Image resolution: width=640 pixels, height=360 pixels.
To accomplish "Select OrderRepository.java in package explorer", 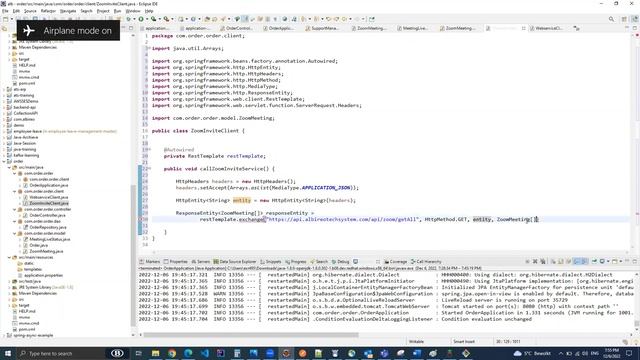I will [48, 227].
